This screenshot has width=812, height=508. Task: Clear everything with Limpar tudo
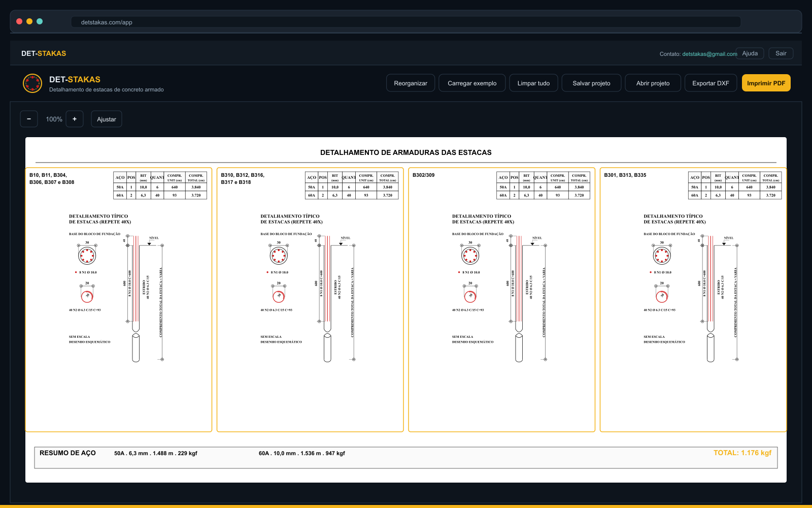click(x=533, y=83)
